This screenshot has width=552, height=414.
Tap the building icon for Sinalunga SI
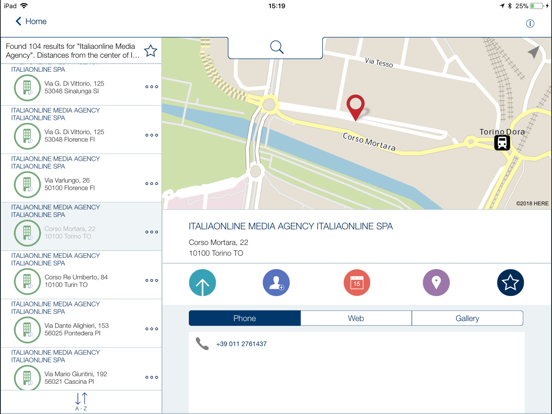[x=27, y=88]
